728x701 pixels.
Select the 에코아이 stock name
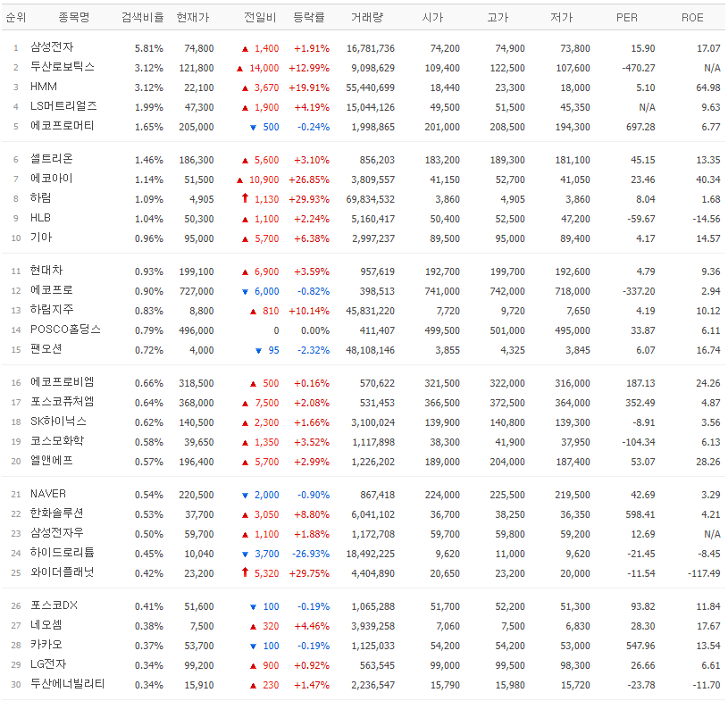[x=52, y=179]
